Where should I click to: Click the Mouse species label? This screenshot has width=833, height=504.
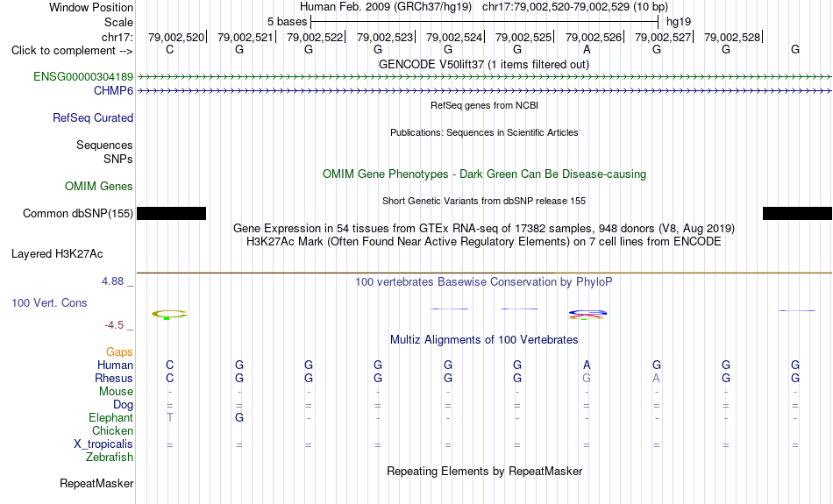pyautogui.click(x=116, y=392)
